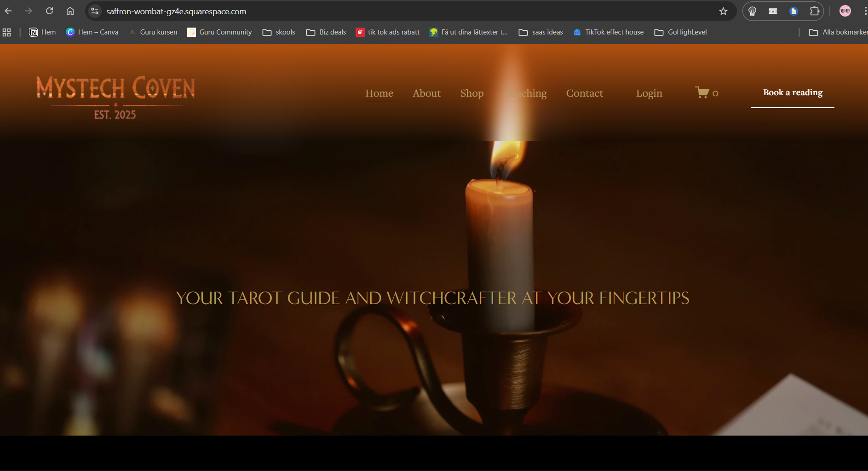The image size is (868, 471).
Task: Click the Book a reading button
Action: tap(792, 92)
